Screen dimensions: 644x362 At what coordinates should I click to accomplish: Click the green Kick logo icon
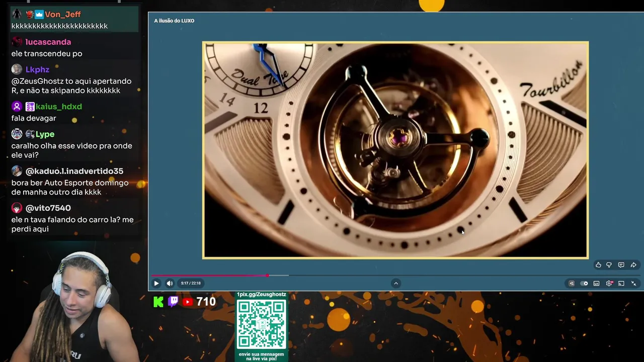[158, 302]
